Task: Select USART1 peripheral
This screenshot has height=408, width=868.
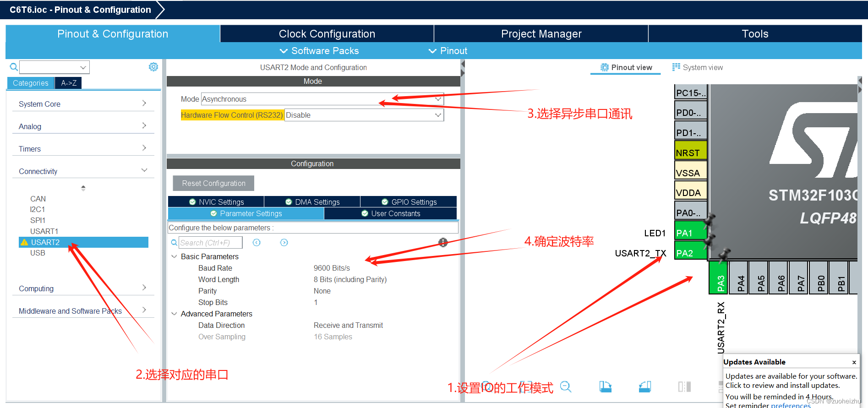Action: click(44, 231)
